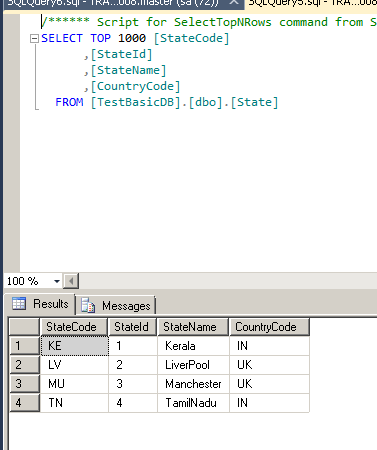Select row 1 header in results
377x450 pixels.
(x=24, y=346)
